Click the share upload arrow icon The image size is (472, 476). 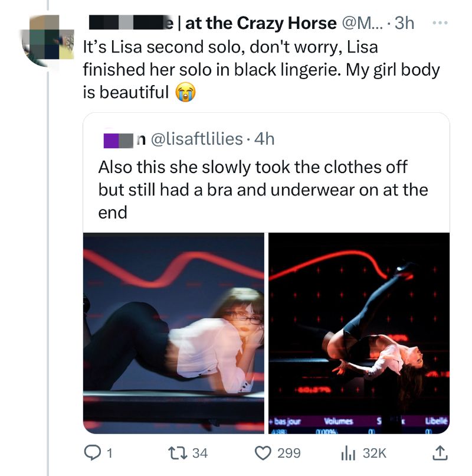(439, 453)
